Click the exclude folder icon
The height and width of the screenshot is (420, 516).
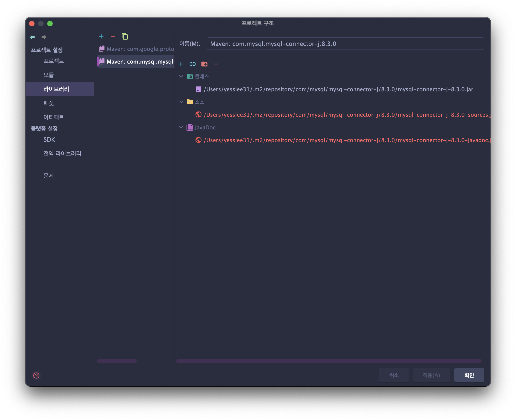[204, 64]
